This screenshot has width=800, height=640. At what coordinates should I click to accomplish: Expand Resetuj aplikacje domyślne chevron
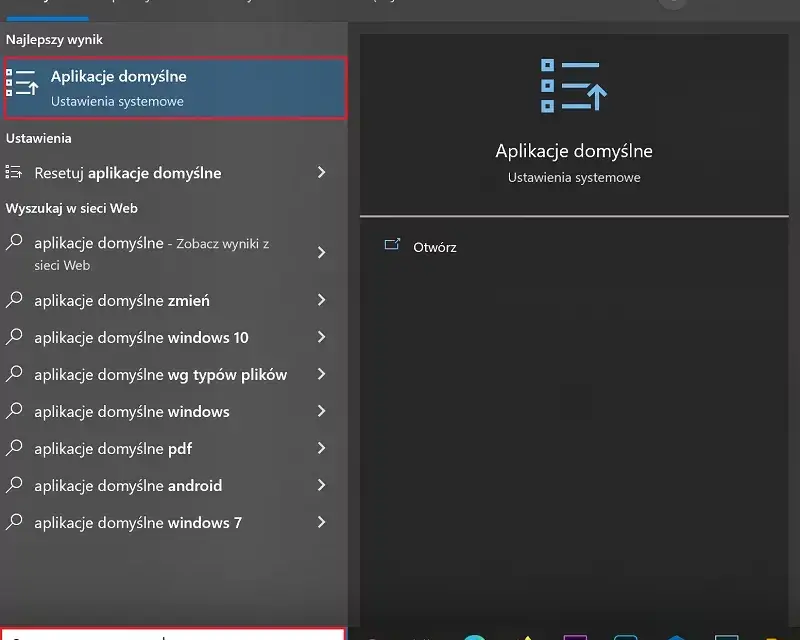[x=321, y=172]
